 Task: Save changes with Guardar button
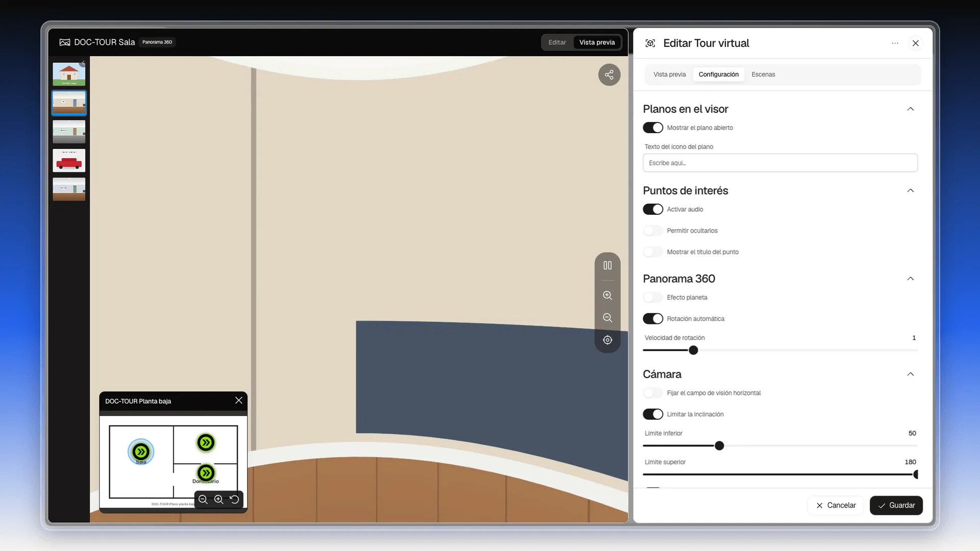point(896,506)
